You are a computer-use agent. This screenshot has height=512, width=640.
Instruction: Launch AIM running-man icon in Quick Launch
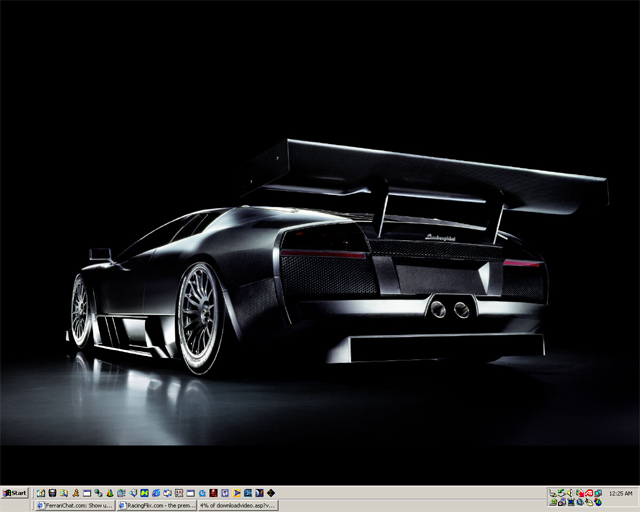coord(76,493)
